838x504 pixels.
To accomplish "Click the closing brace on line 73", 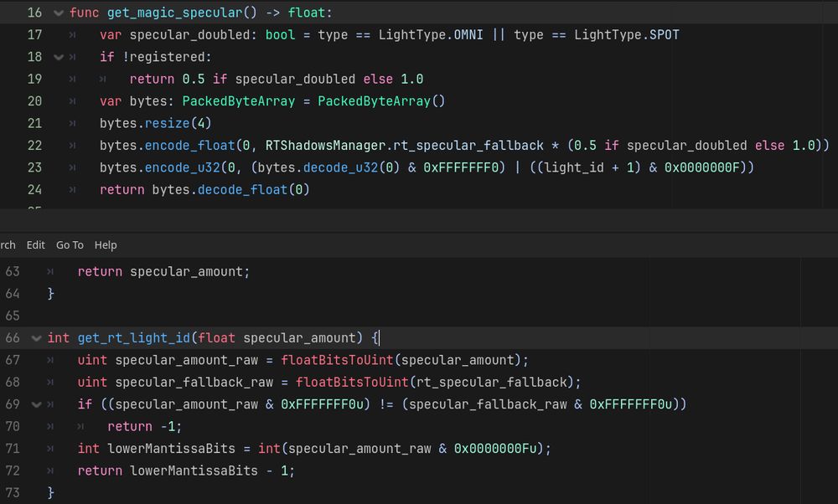I will click(50, 492).
